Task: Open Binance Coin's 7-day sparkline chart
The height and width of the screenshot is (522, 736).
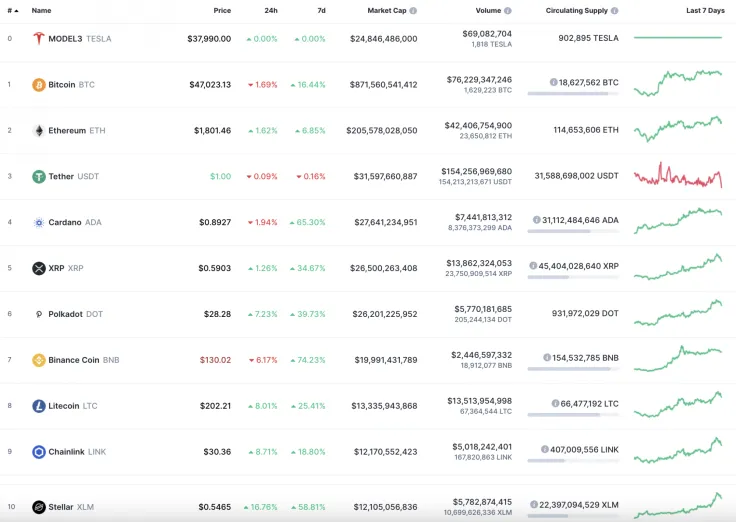Action: [x=678, y=359]
